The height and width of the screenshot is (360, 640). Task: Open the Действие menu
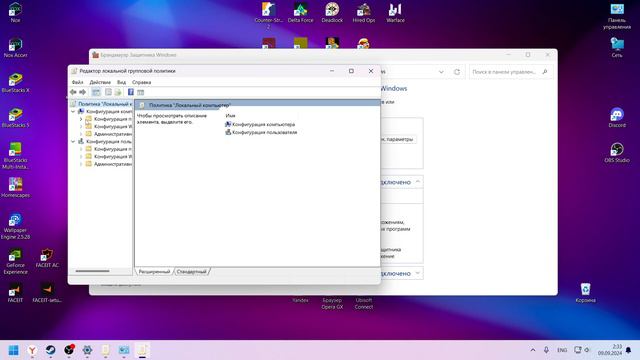click(100, 82)
